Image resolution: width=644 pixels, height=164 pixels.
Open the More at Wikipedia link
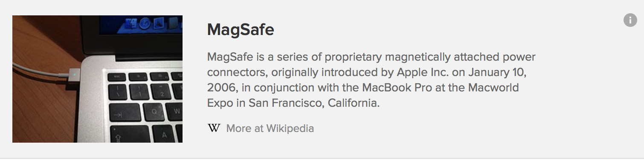click(x=270, y=128)
